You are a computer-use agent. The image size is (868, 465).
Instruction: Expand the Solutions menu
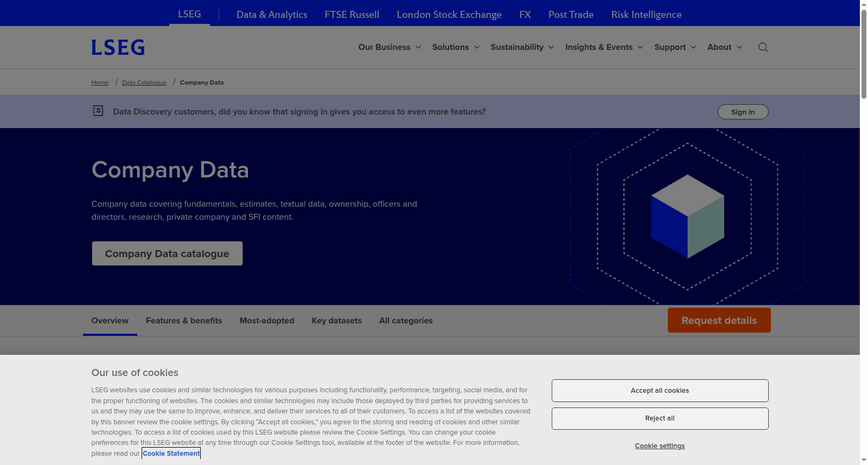[456, 47]
